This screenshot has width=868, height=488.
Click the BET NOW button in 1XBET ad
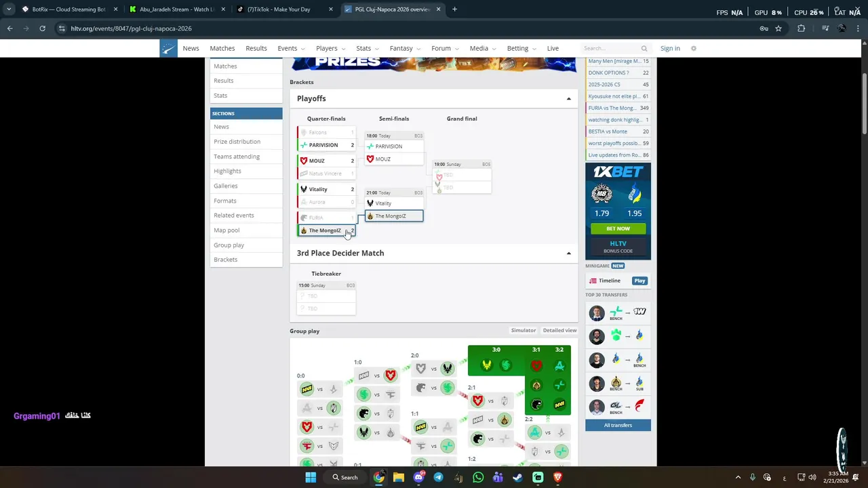(618, 228)
